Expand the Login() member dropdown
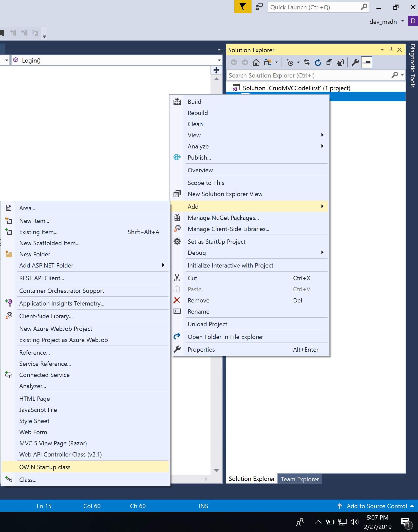 coord(219,61)
